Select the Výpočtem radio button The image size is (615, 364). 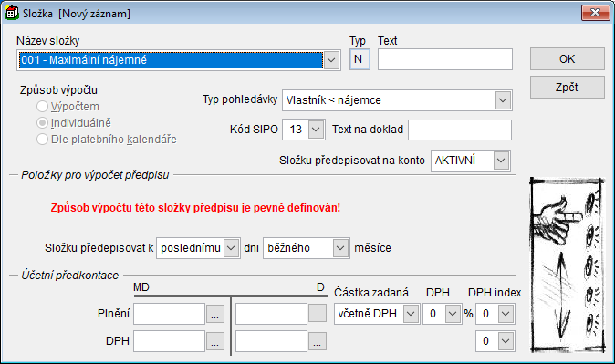click(x=42, y=107)
